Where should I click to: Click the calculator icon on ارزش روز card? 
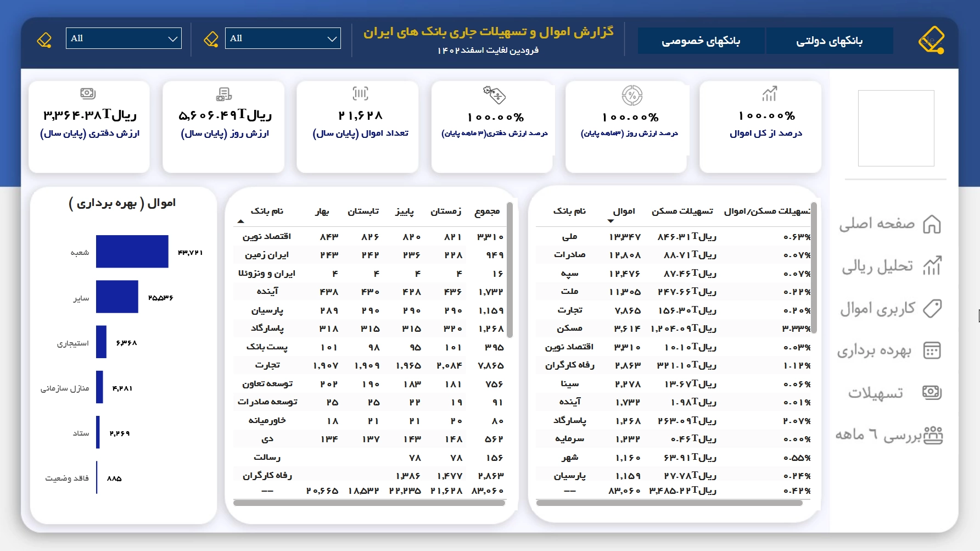point(223,94)
